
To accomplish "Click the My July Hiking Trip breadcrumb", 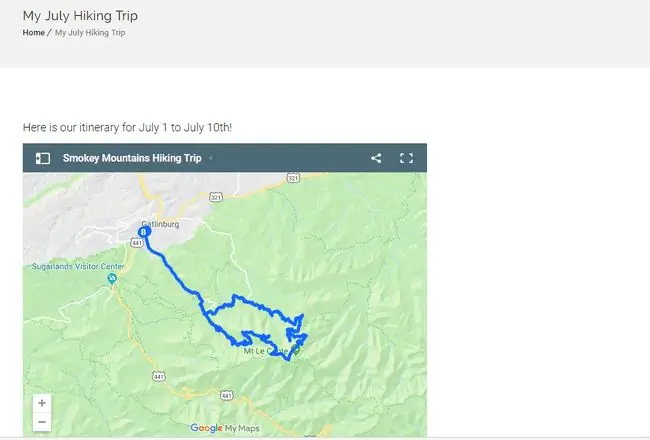I will click(90, 32).
